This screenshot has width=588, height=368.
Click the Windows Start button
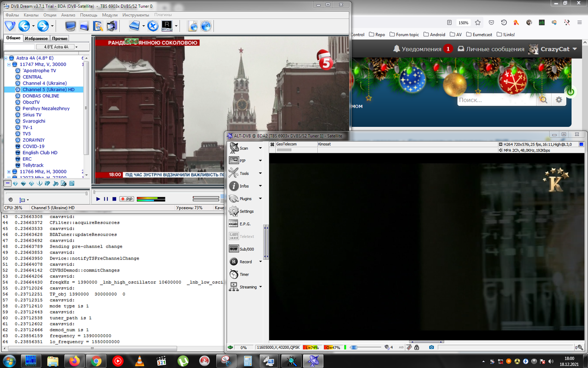coord(10,360)
